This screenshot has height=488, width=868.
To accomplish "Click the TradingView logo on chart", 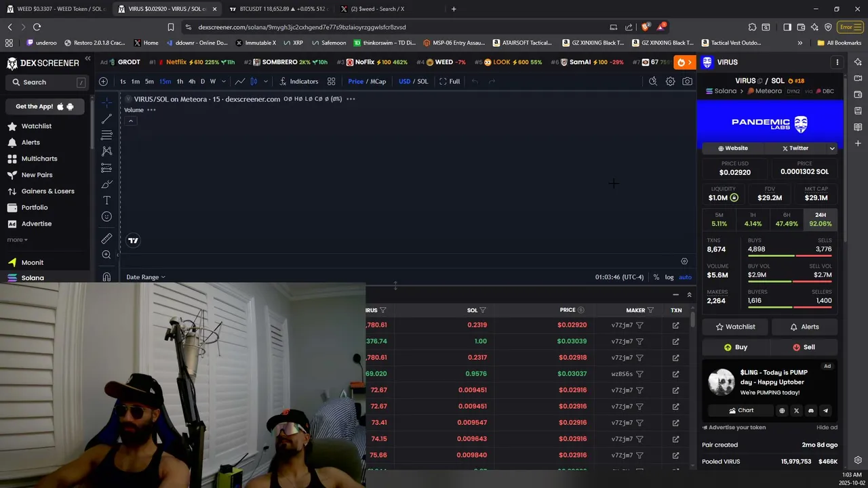I will pos(133,240).
